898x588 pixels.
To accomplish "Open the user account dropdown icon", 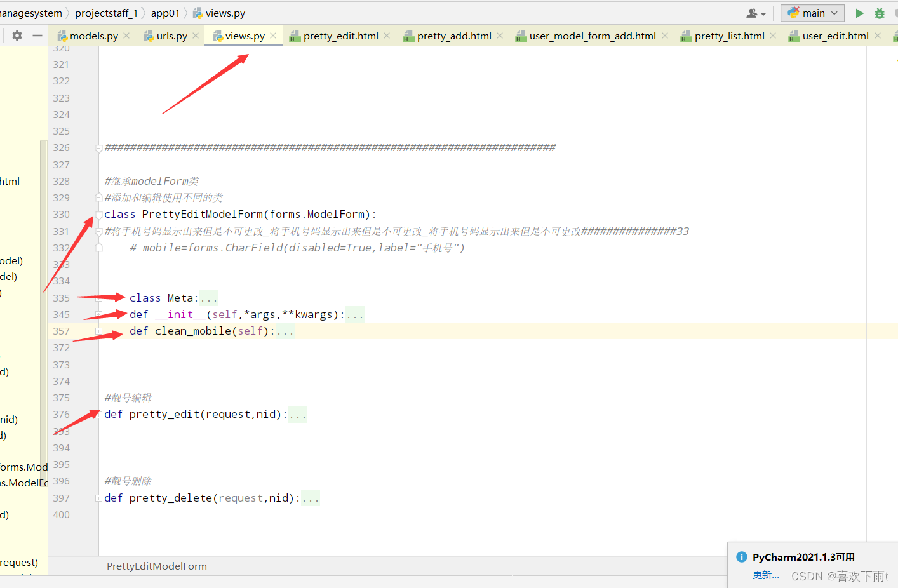I will (756, 13).
